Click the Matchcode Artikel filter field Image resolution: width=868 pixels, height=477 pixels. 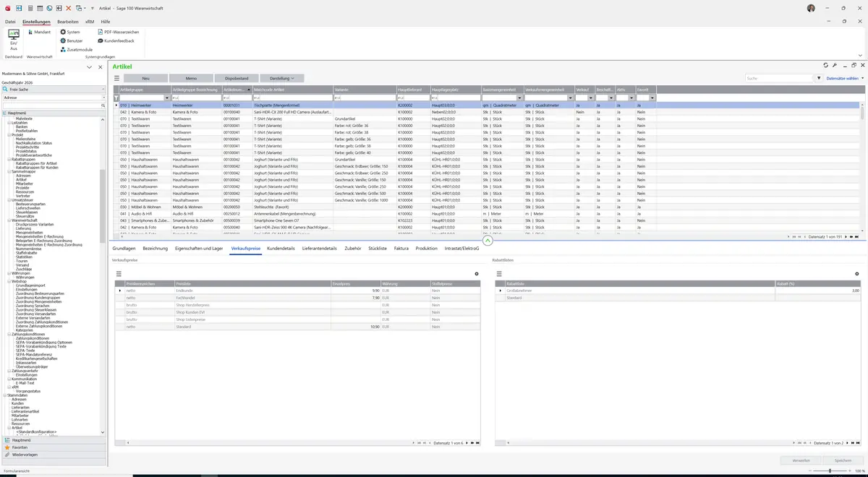[x=292, y=98]
